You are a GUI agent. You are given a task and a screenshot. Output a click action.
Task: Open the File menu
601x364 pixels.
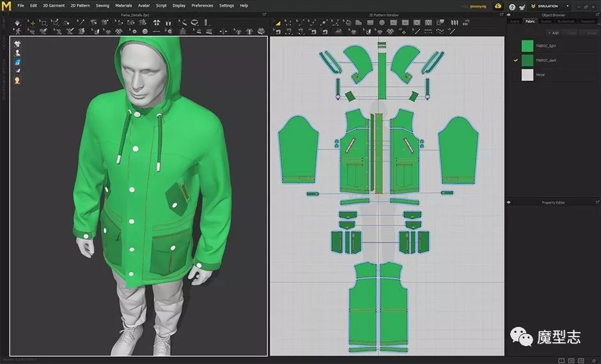pos(20,6)
